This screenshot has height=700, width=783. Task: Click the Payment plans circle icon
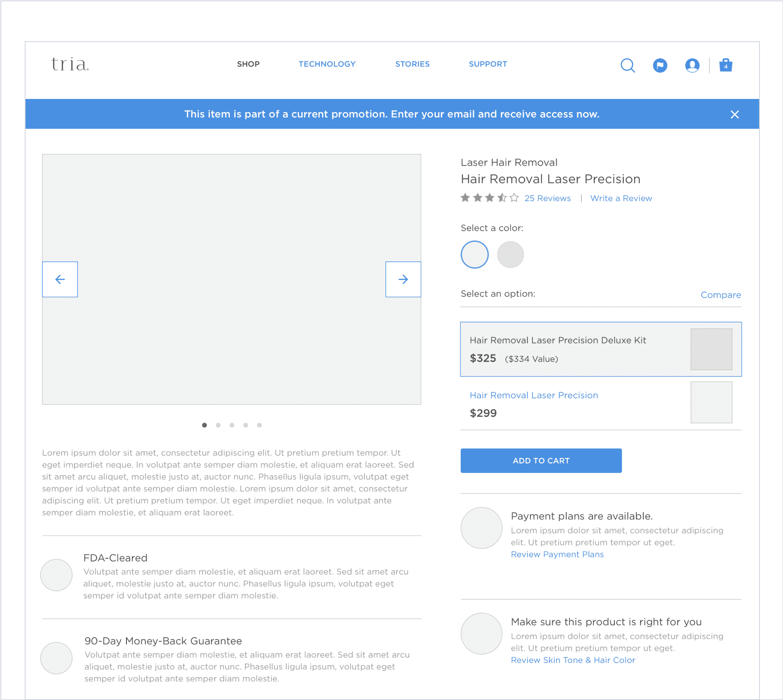pos(481,528)
